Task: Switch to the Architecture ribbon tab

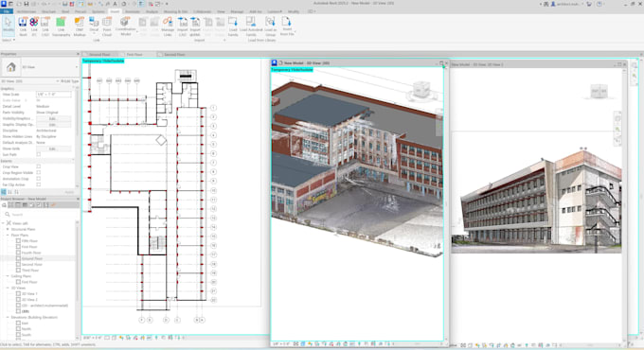Action: [27, 11]
